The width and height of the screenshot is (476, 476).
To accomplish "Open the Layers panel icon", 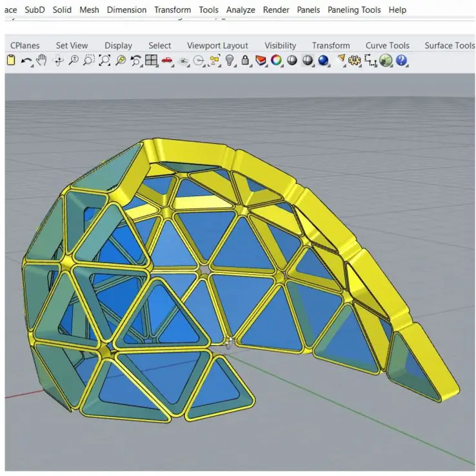I will click(261, 61).
